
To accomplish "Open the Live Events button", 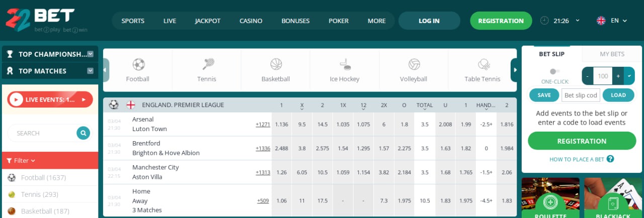I will (50, 99).
